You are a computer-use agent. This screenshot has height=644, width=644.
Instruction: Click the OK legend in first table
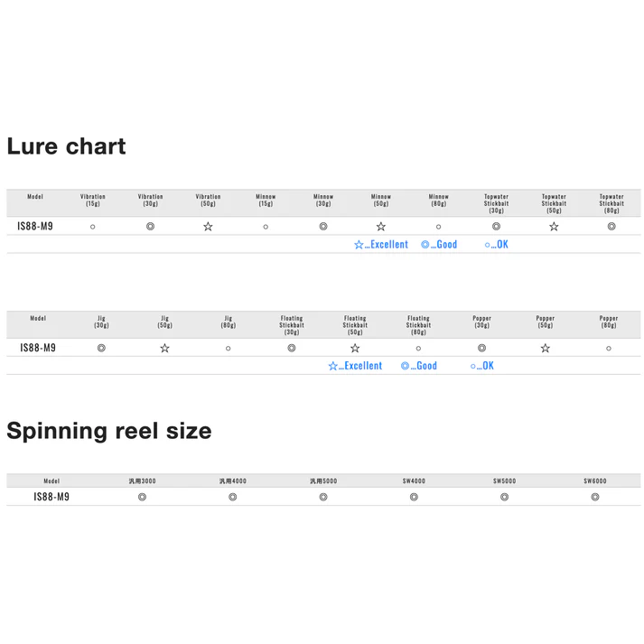point(496,245)
